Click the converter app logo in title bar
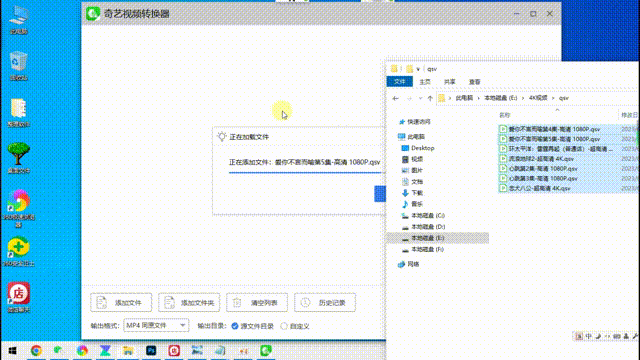This screenshot has height=360, width=640. 93,14
